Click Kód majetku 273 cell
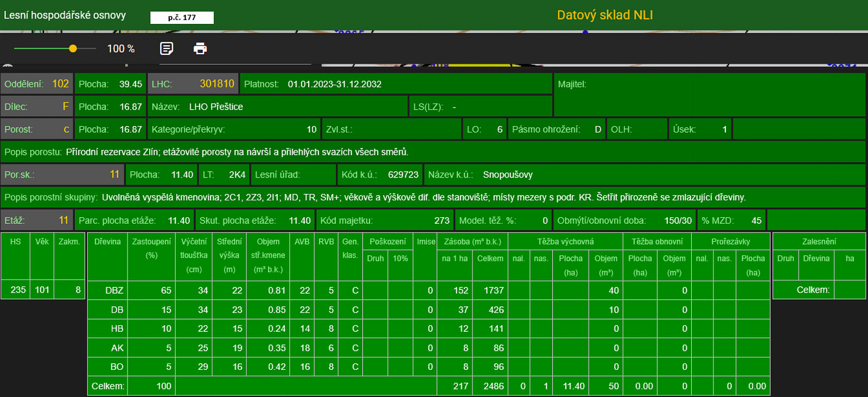This screenshot has width=868, height=397. tap(385, 220)
